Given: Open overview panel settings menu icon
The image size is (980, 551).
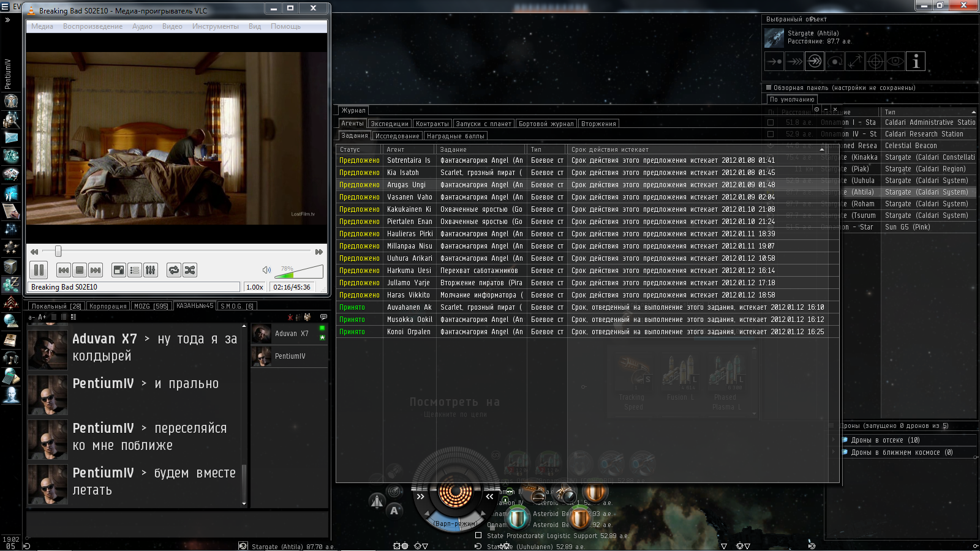Looking at the screenshot, I should [x=768, y=88].
